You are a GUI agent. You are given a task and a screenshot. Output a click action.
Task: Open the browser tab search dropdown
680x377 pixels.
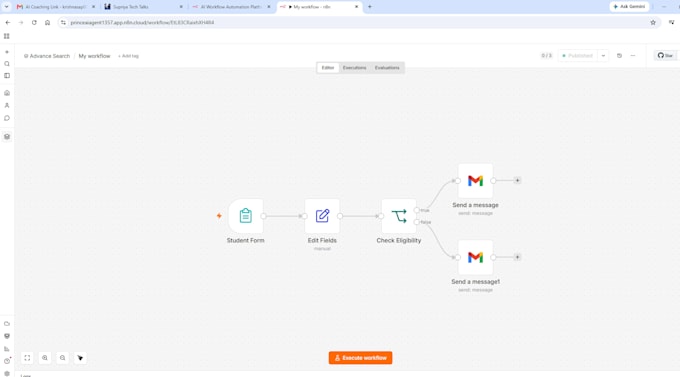[x=7, y=7]
